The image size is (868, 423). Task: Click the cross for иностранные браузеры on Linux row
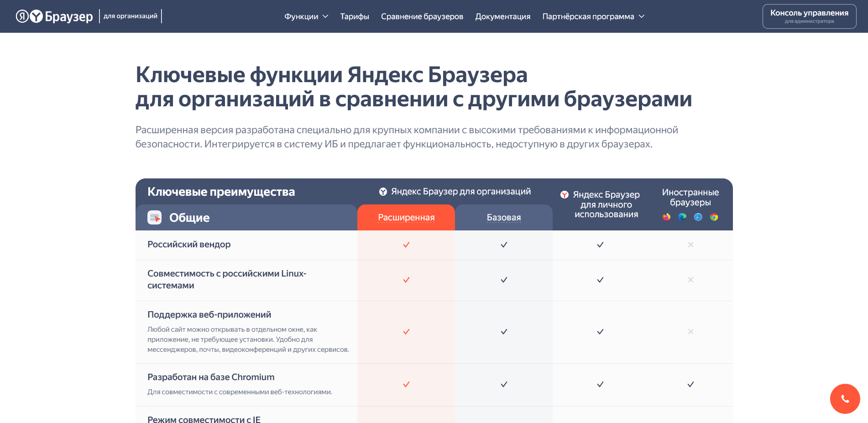(690, 280)
